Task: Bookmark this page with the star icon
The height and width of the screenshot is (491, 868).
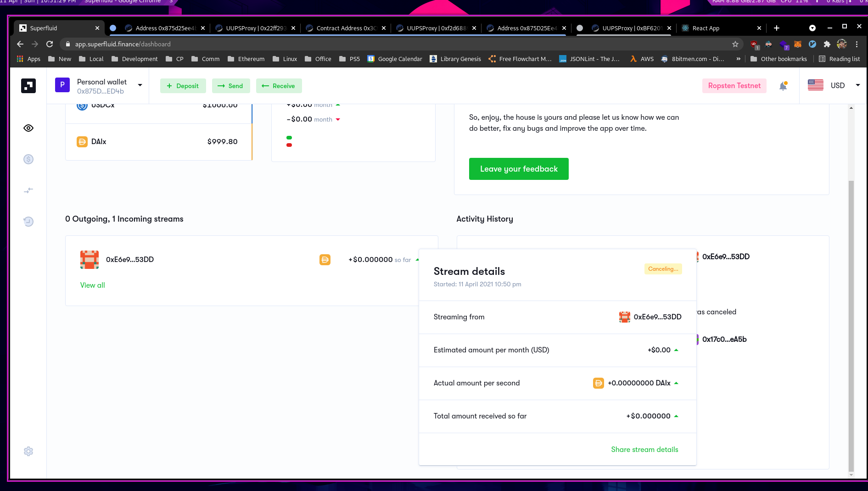Action: click(x=735, y=44)
